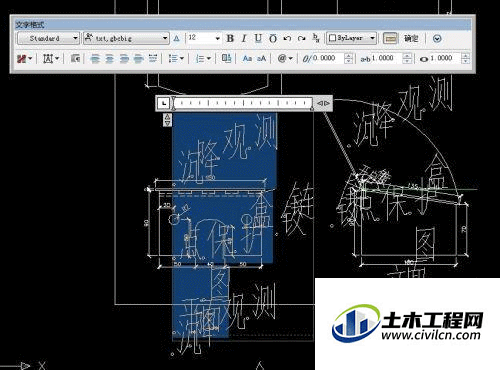Click the tab style L button on ruler
This screenshot has height=370, width=500.
click(x=164, y=103)
